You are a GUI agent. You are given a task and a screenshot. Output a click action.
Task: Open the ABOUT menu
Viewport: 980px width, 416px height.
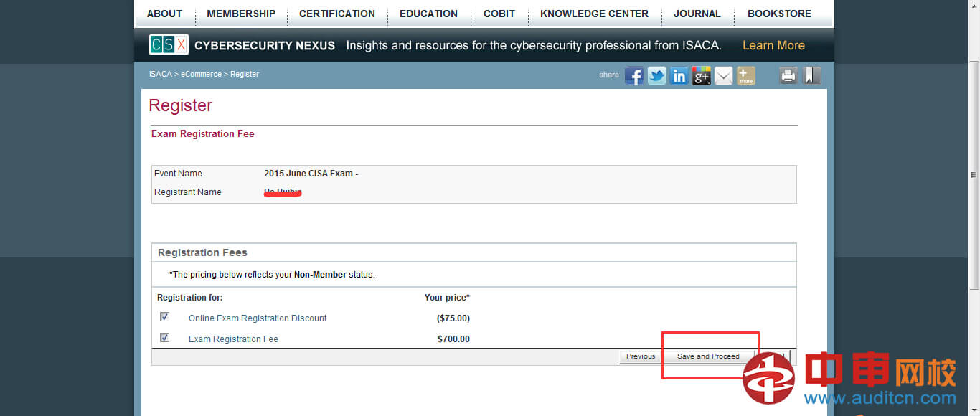[x=164, y=14]
